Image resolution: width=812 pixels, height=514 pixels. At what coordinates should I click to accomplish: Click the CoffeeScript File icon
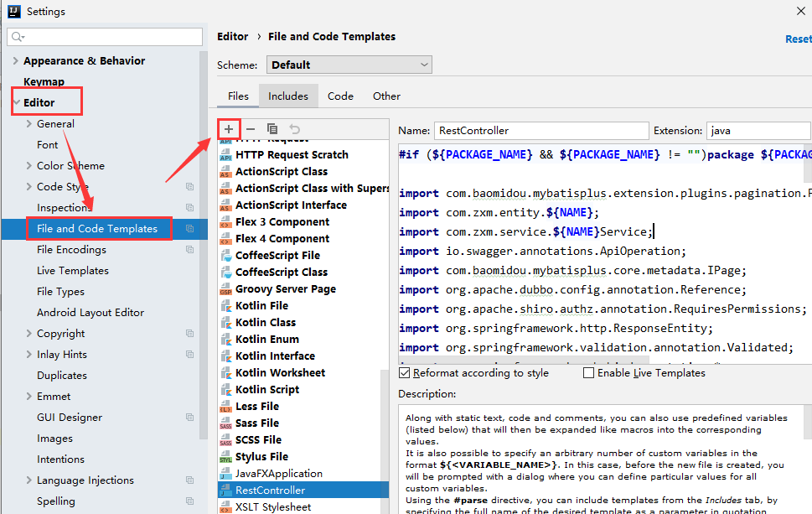(225, 256)
